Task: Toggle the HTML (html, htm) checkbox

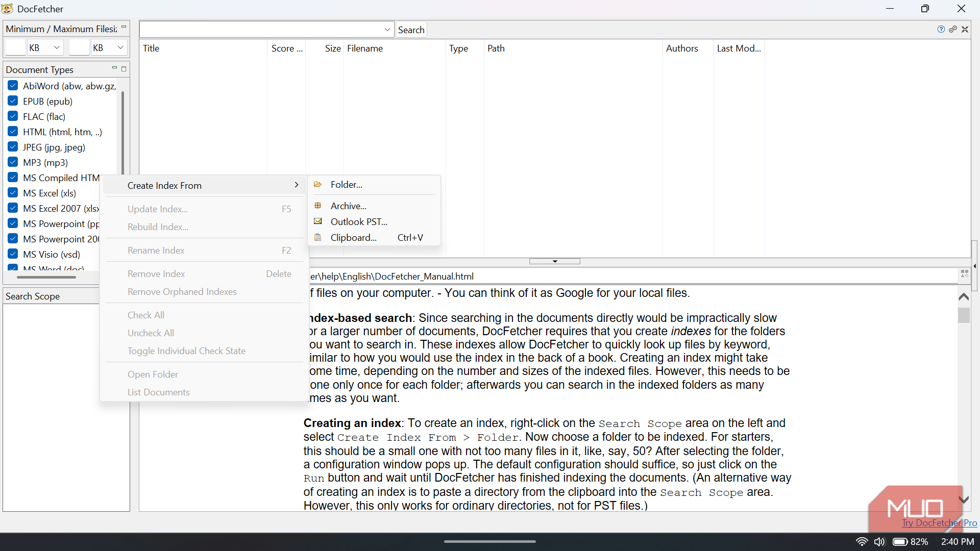Action: point(13,132)
